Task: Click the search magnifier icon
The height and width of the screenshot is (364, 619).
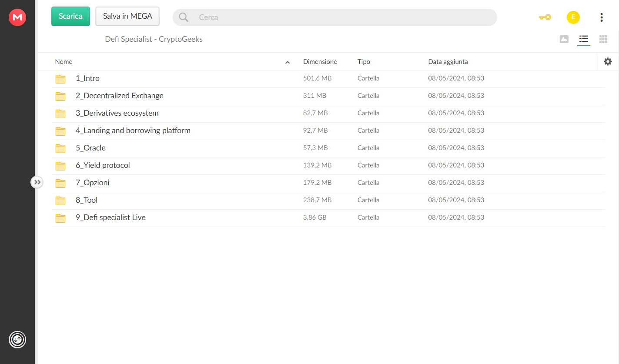Action: pos(184,17)
